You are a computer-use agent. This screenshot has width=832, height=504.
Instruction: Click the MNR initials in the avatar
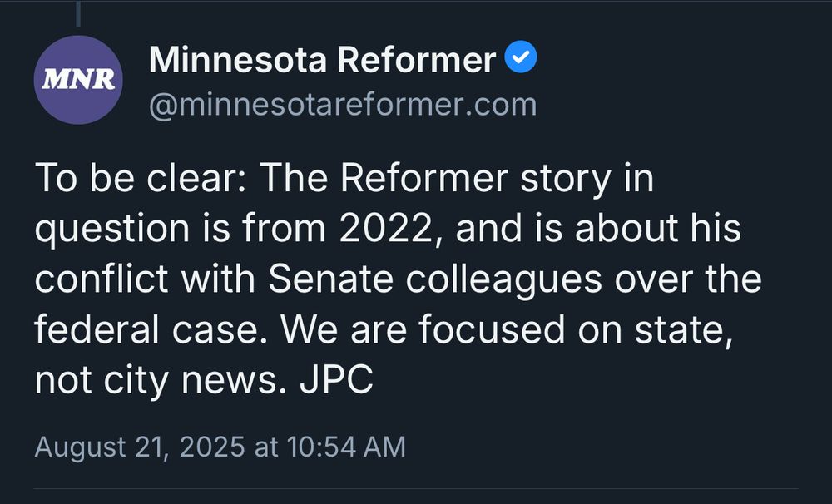pos(77,80)
